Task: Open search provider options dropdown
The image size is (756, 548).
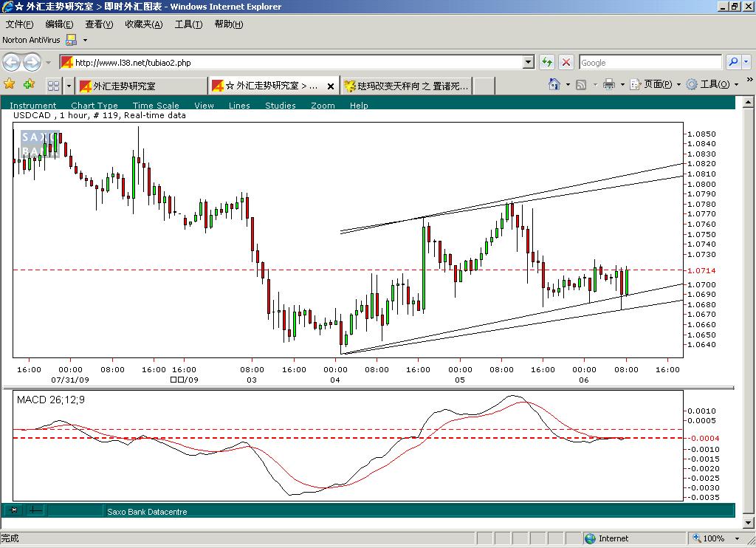Action: tap(746, 62)
